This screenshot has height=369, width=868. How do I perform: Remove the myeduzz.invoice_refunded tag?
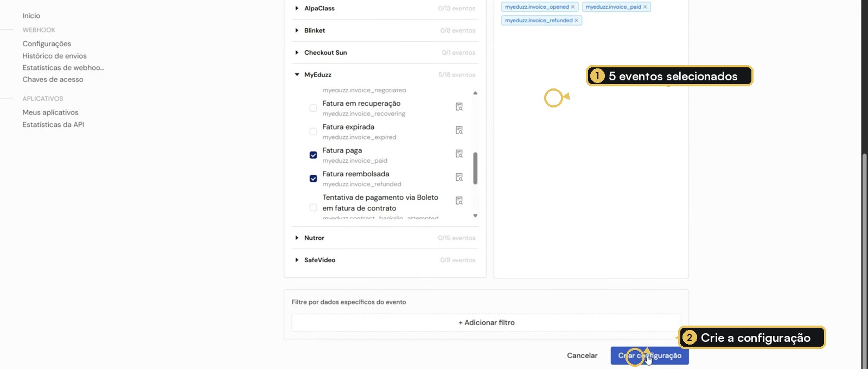click(x=576, y=21)
